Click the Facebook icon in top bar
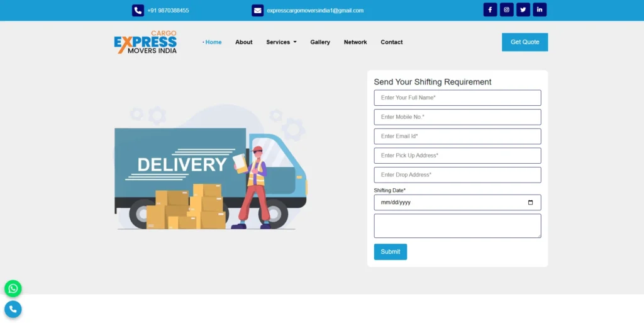Image resolution: width=644 pixels, height=323 pixels. pyautogui.click(x=490, y=10)
